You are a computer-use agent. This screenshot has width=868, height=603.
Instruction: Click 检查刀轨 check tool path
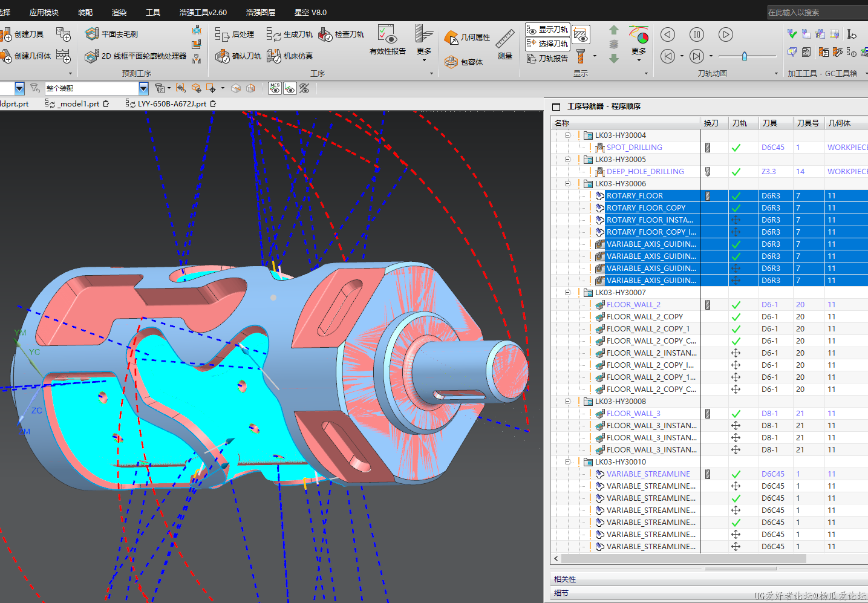[x=341, y=34]
